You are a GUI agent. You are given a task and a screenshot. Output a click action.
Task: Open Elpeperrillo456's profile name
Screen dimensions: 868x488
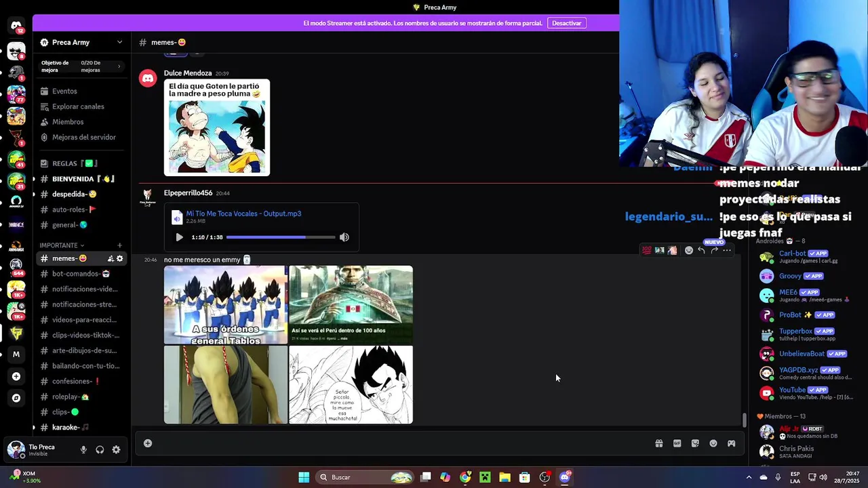tap(188, 193)
